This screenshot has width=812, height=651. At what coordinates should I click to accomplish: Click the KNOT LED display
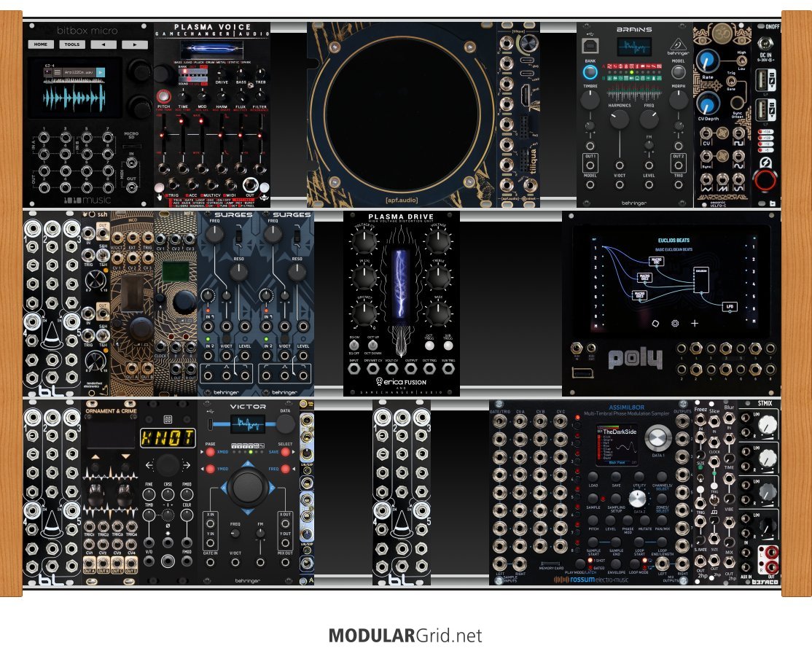pyautogui.click(x=168, y=437)
